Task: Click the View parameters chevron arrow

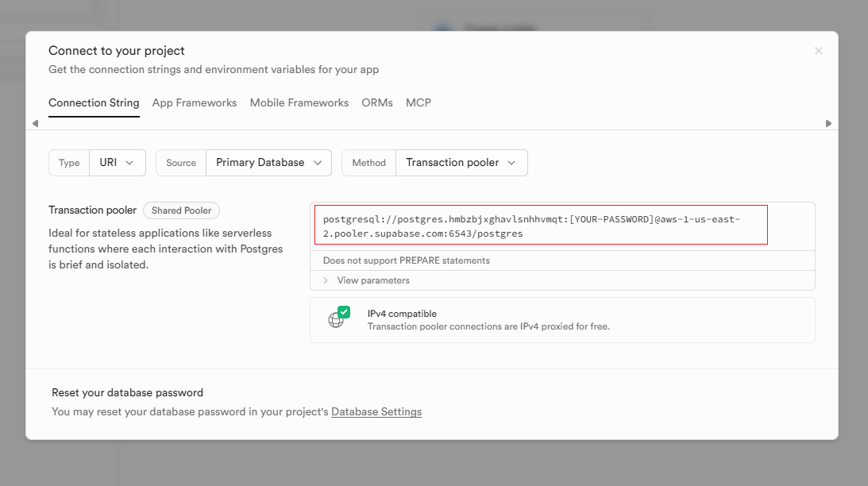Action: coord(326,280)
